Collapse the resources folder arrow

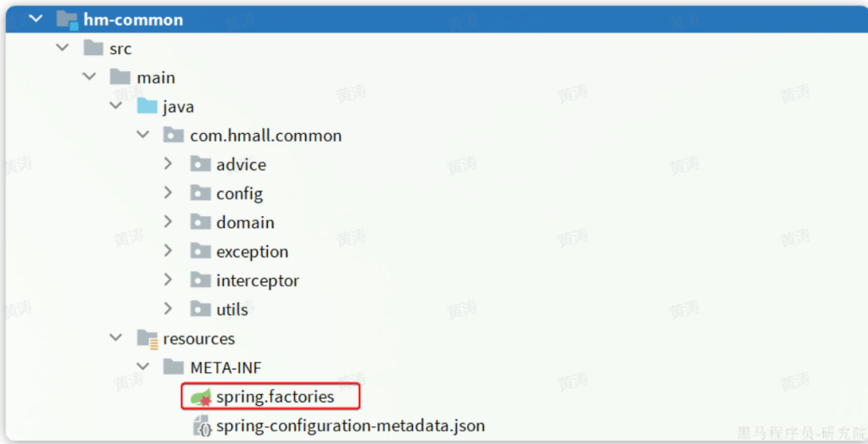click(x=115, y=338)
